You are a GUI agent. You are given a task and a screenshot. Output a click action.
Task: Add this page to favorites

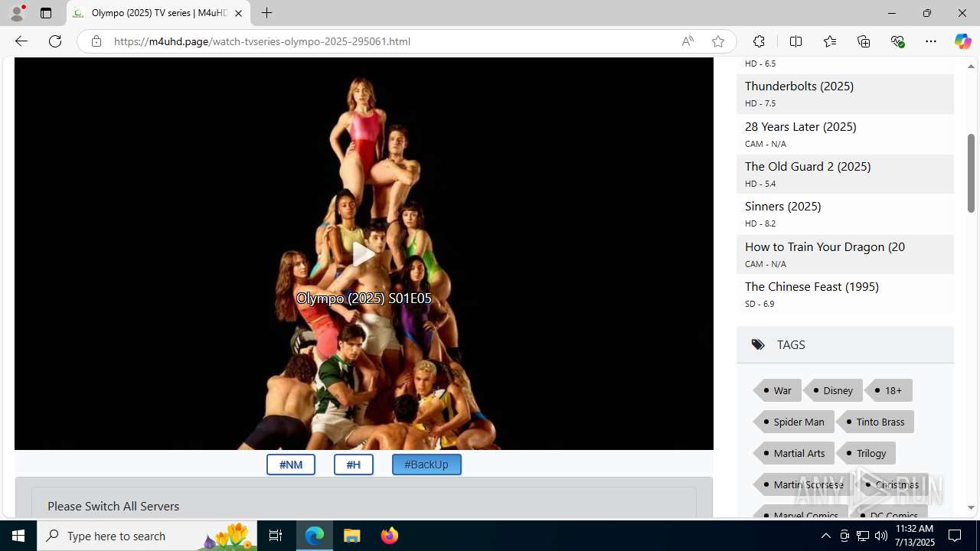(718, 41)
